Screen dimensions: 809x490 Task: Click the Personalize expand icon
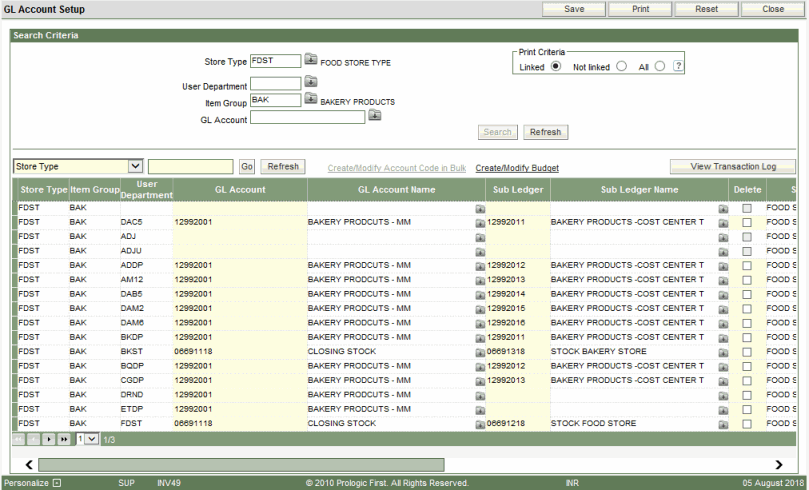[57, 483]
